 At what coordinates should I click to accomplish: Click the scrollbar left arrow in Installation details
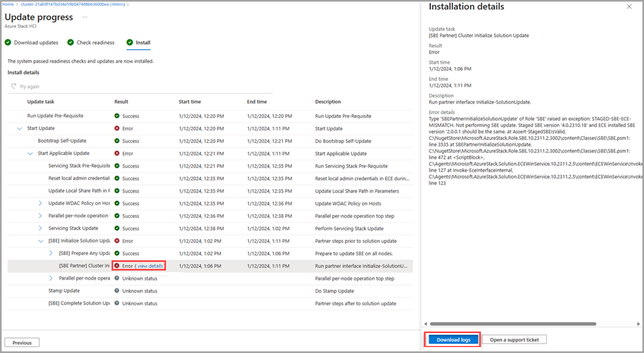tap(426, 324)
